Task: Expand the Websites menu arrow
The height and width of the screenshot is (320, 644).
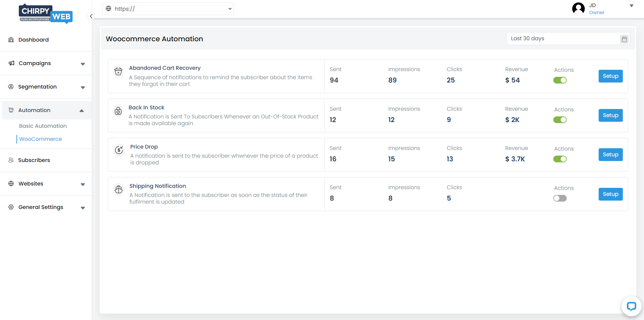Action: point(83,184)
